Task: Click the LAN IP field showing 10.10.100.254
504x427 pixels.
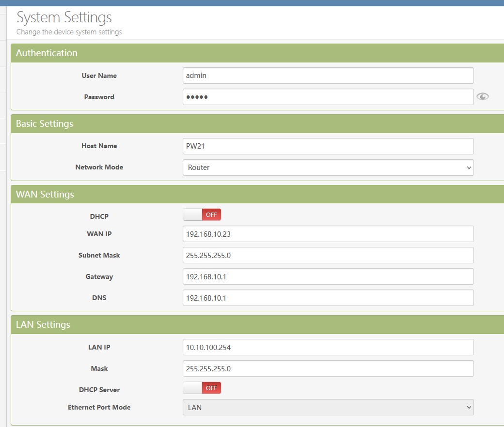Action: (x=328, y=347)
